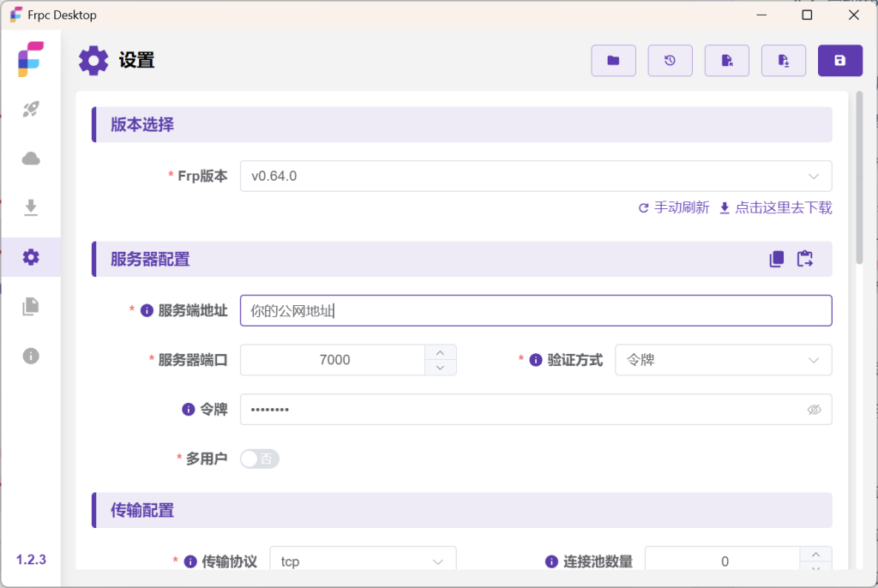Open the log file page in sidebar
The image size is (878, 588).
31,306
